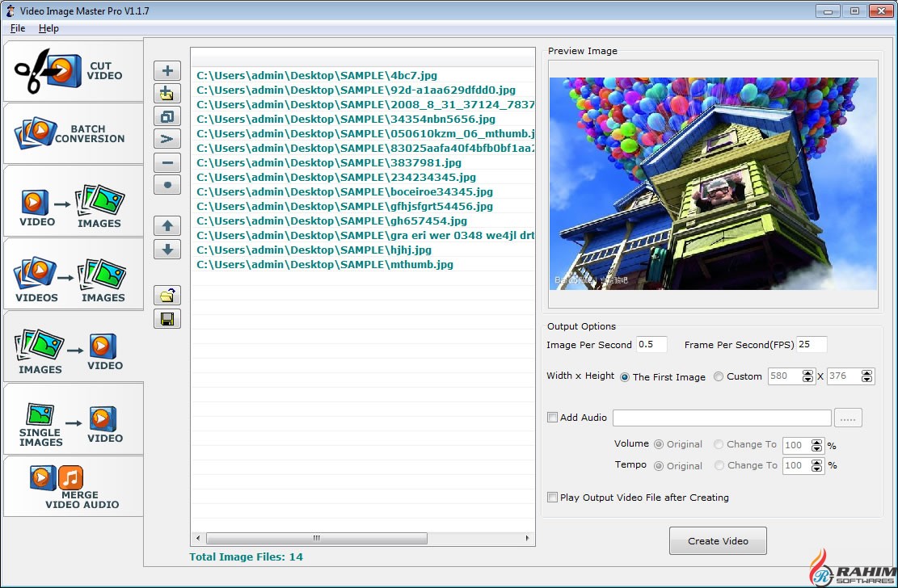This screenshot has width=898, height=588.
Task: Click the Add Audio file path field
Action: click(x=722, y=418)
